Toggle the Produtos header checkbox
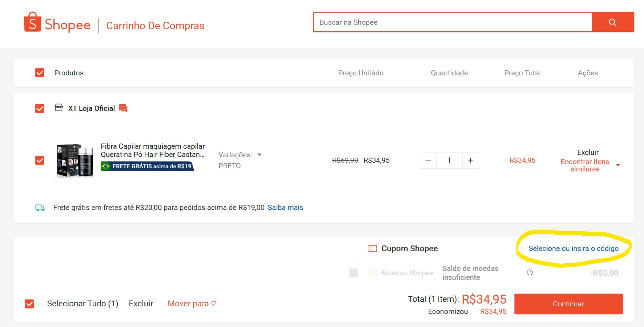Screen dimensions: 644x327 click(x=40, y=73)
